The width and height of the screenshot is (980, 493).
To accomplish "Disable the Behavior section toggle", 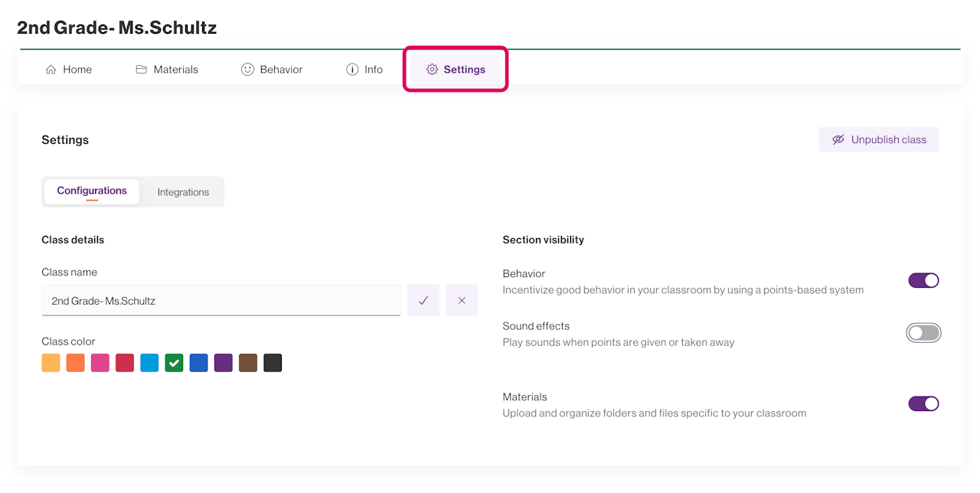I will point(923,280).
